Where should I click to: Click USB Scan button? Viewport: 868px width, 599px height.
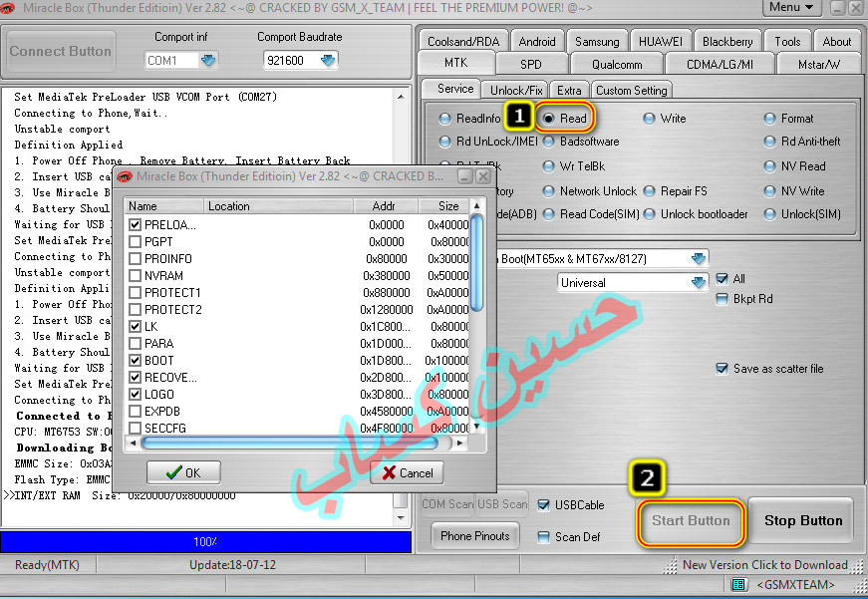[x=502, y=504]
